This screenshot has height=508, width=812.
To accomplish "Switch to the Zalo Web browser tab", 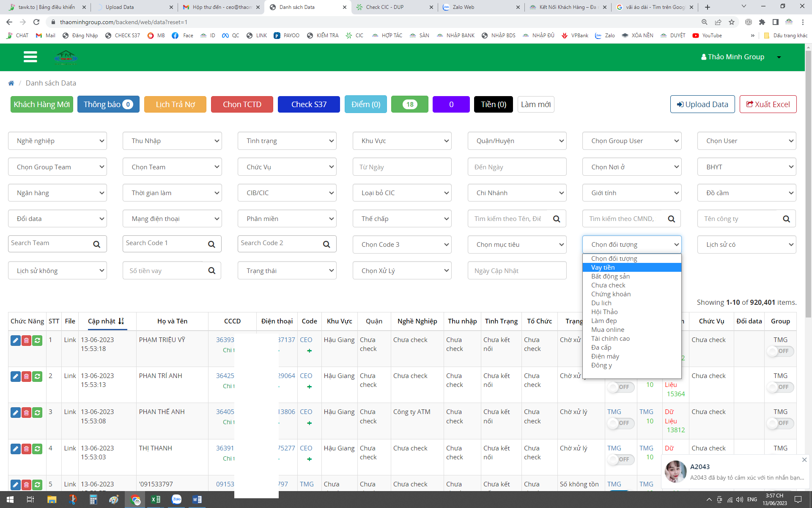I will click(480, 7).
